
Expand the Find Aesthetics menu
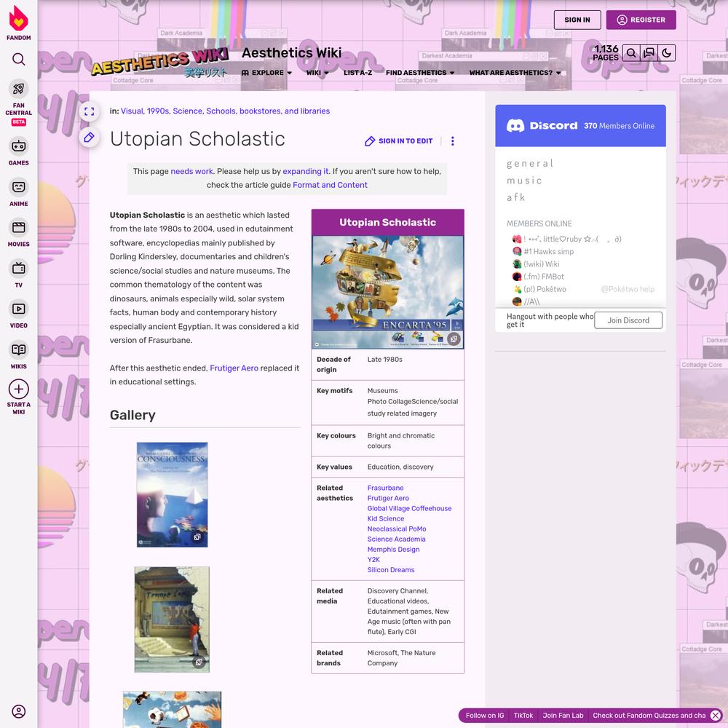coord(420,73)
